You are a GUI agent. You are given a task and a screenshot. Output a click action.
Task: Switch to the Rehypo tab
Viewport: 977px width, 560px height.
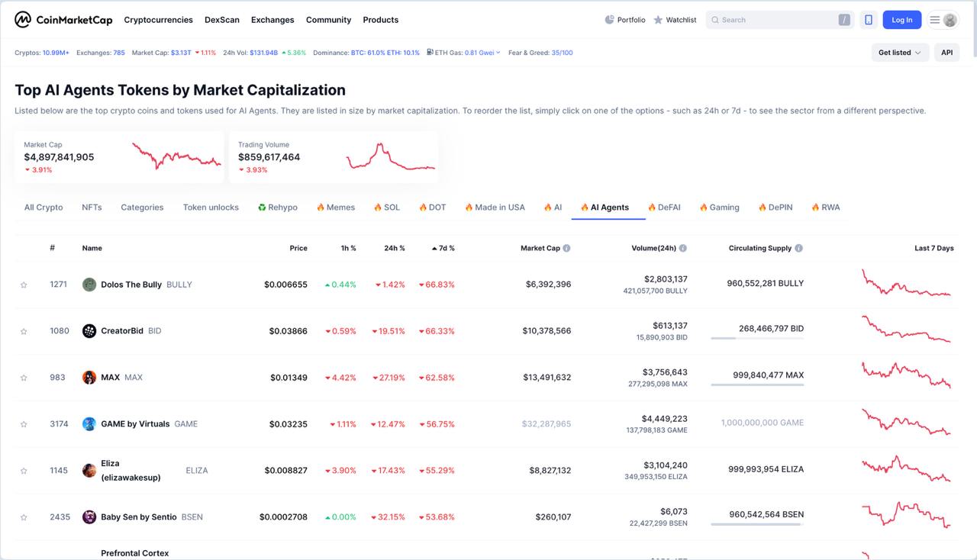point(278,208)
